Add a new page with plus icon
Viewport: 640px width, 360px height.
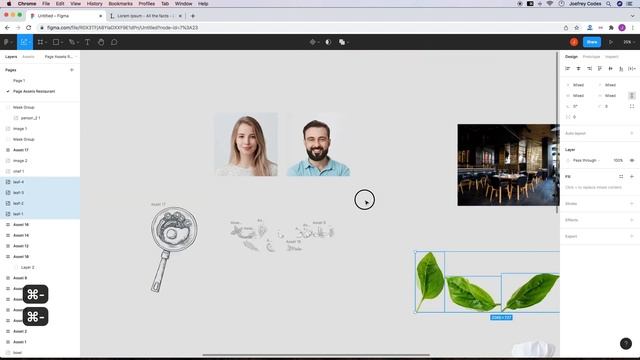pyautogui.click(x=72, y=70)
